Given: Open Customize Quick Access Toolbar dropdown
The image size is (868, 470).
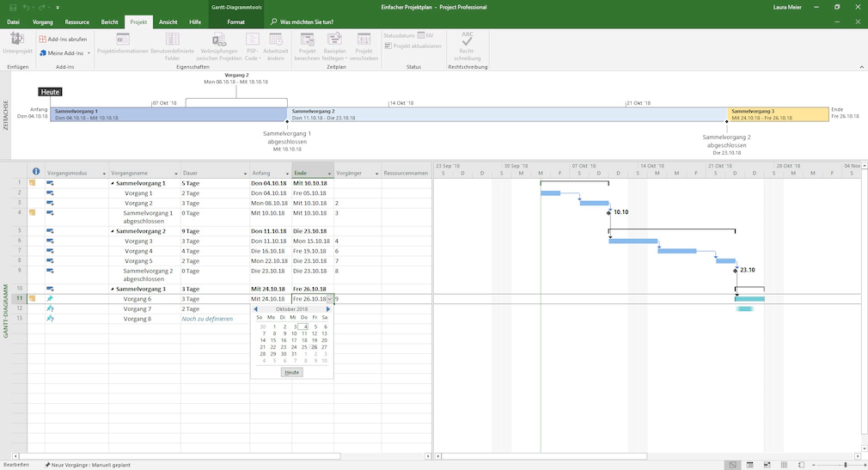Looking at the screenshot, I should (58, 7).
